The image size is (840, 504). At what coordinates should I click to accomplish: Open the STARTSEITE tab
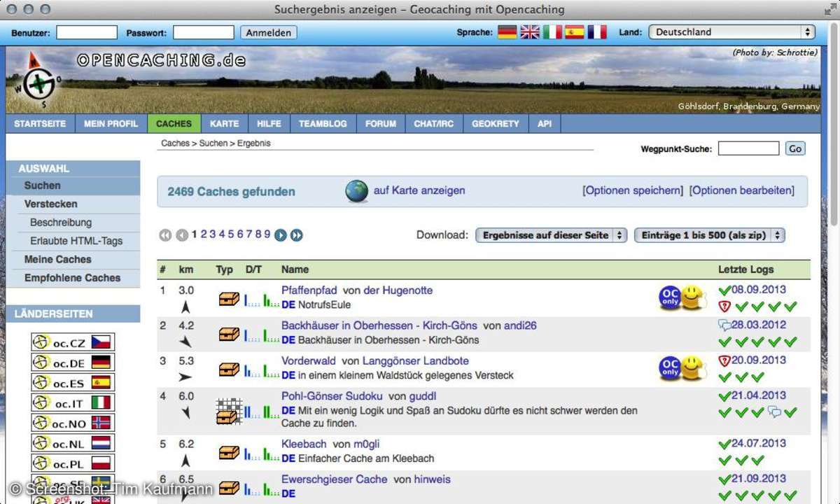click(40, 124)
